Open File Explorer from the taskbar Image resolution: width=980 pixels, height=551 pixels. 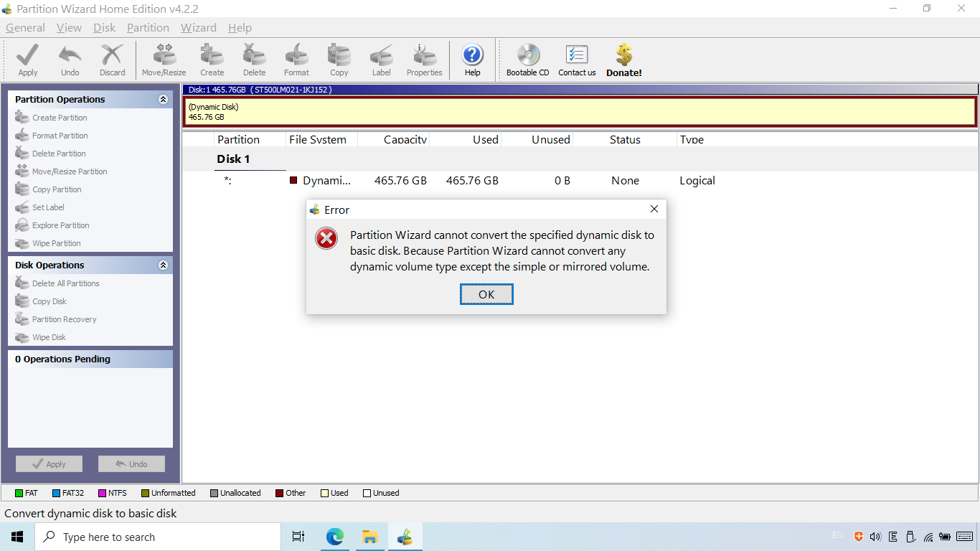(x=369, y=537)
